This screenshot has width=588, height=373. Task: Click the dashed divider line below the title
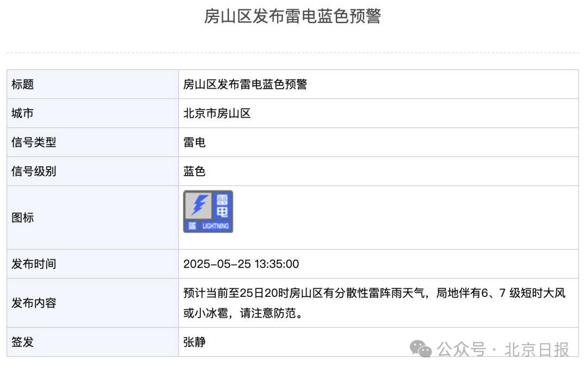[x=294, y=52]
